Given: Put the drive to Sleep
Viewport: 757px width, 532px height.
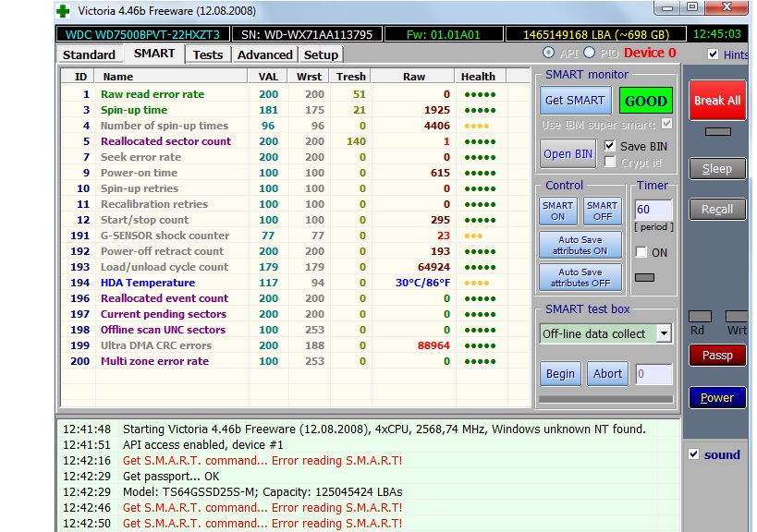Looking at the screenshot, I should [717, 169].
